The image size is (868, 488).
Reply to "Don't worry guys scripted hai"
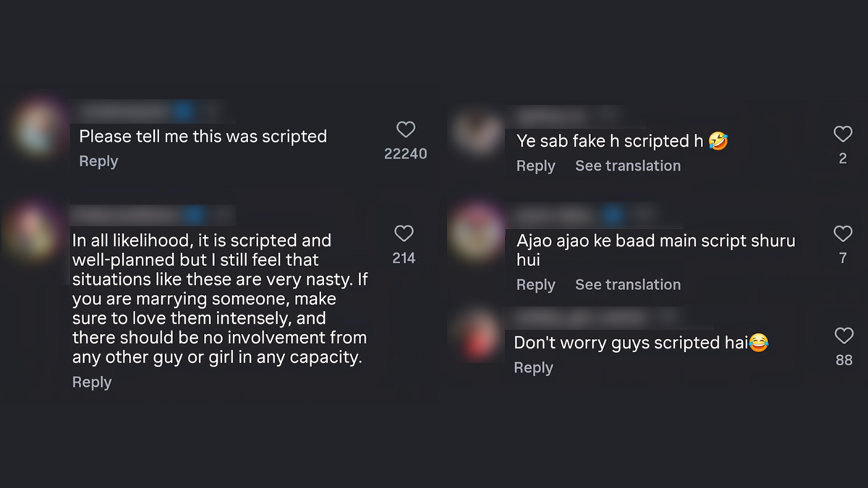(x=533, y=367)
